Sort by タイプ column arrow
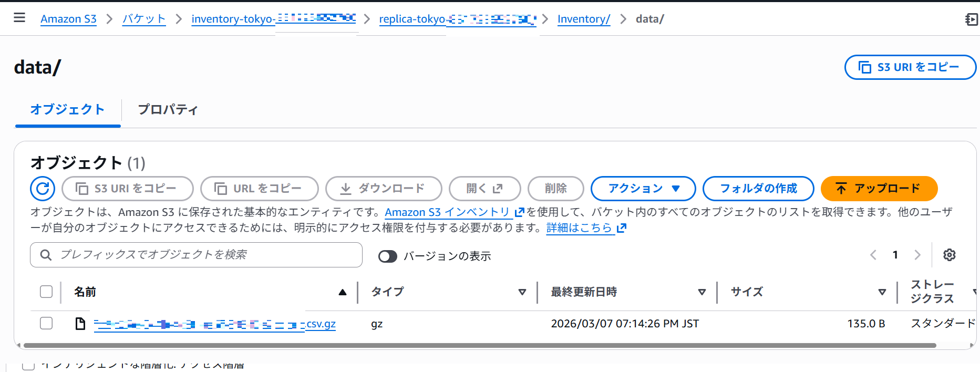Image resolution: width=980 pixels, height=372 pixels. click(x=522, y=292)
